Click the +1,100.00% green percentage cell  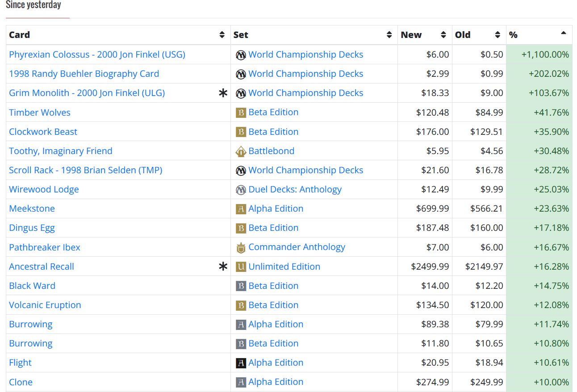pyautogui.click(x=545, y=54)
